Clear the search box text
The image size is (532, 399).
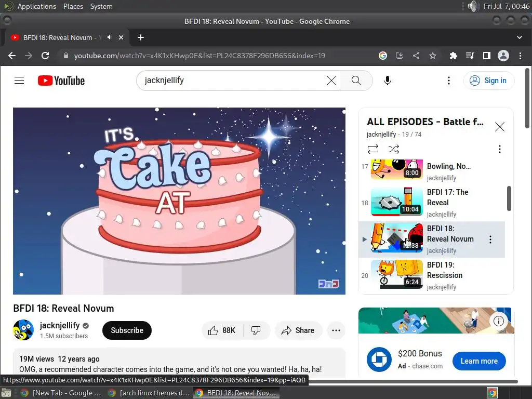[x=331, y=81]
